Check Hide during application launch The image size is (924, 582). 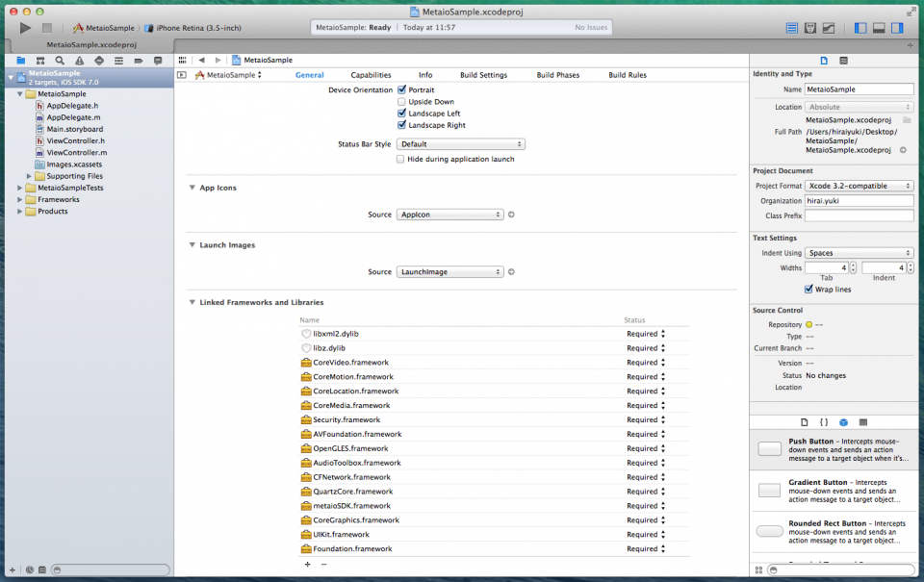[x=401, y=159]
